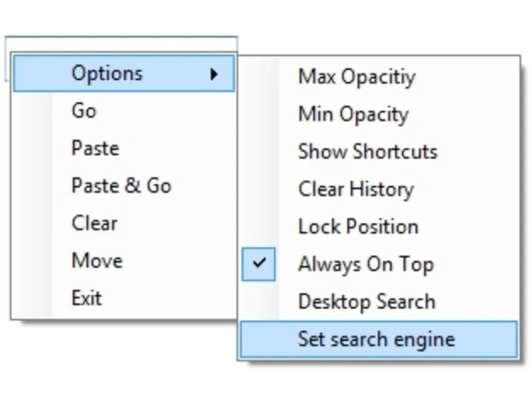The width and height of the screenshot is (532, 399).
Task: Select the Paste menu item
Action: click(95, 148)
